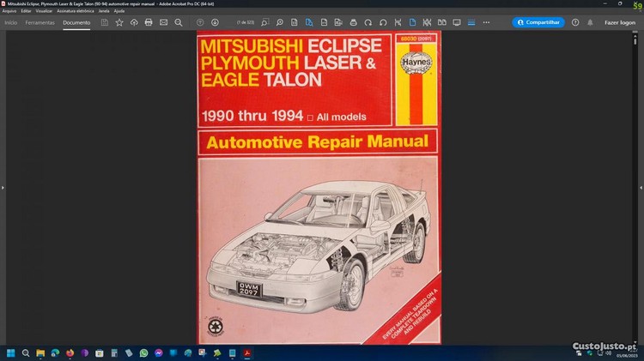Click the page number input field

pos(243,22)
